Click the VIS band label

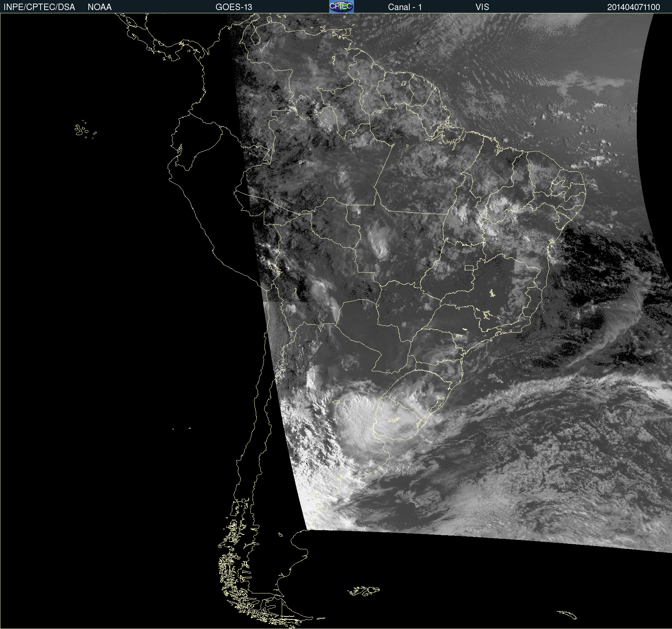click(x=482, y=7)
